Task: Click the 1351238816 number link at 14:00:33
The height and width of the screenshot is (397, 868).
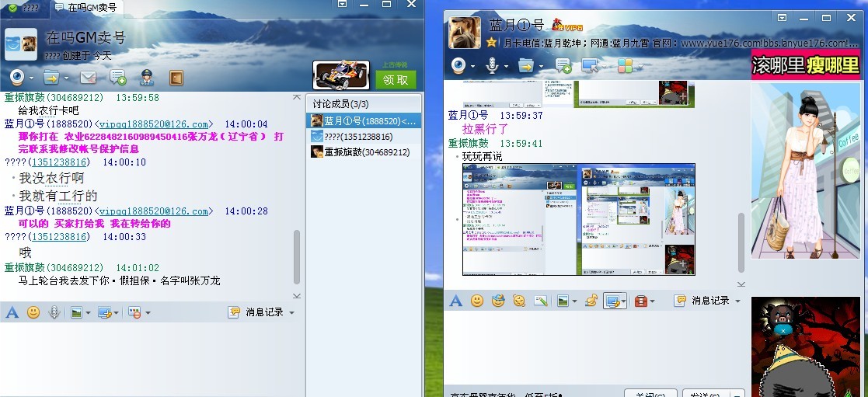Action: tap(59, 236)
